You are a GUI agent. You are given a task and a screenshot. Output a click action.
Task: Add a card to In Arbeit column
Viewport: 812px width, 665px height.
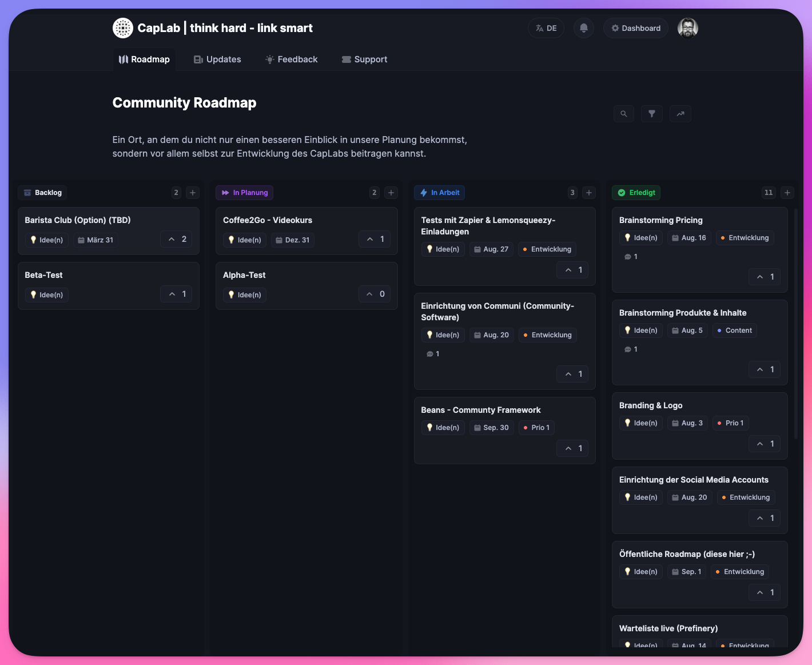click(x=589, y=193)
